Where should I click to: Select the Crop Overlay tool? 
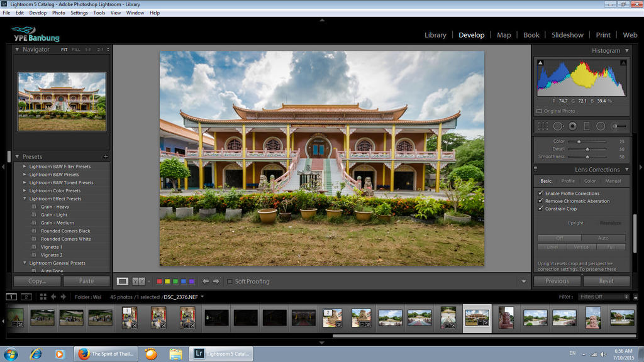coord(543,126)
